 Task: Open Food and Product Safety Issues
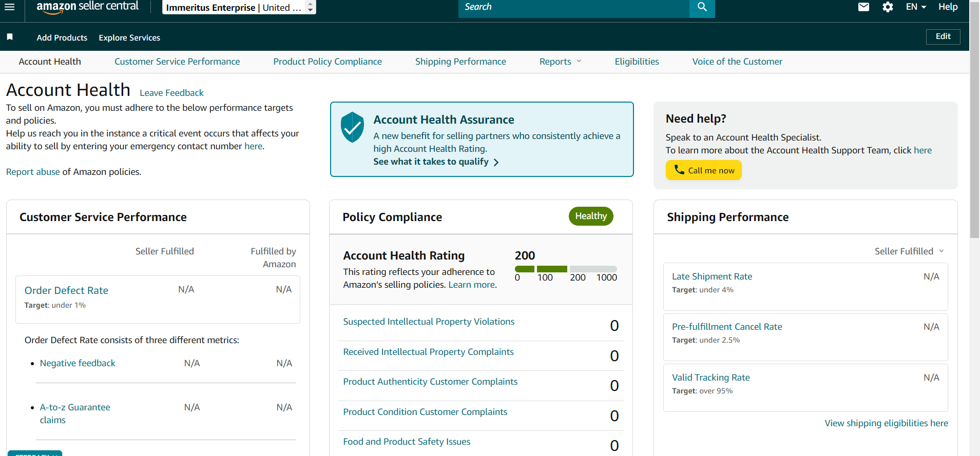click(x=407, y=442)
